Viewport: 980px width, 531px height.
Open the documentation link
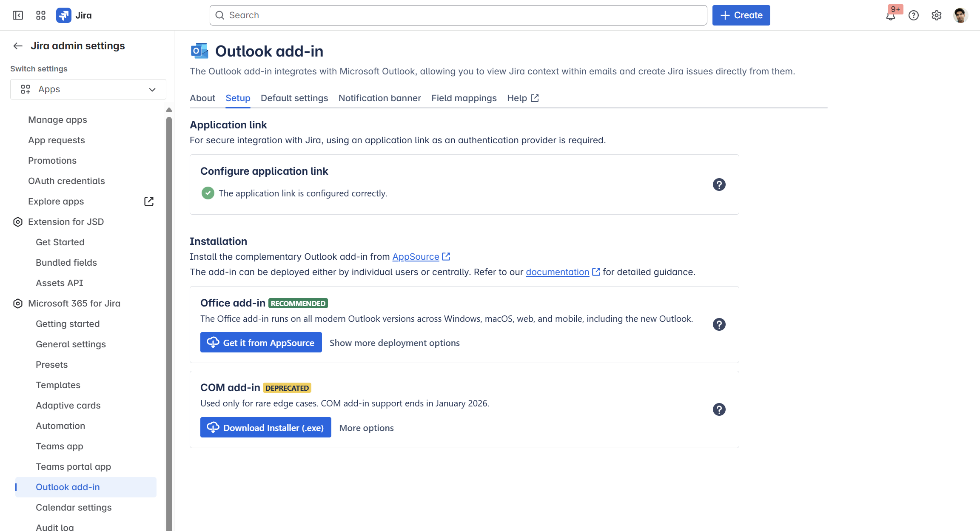(557, 272)
